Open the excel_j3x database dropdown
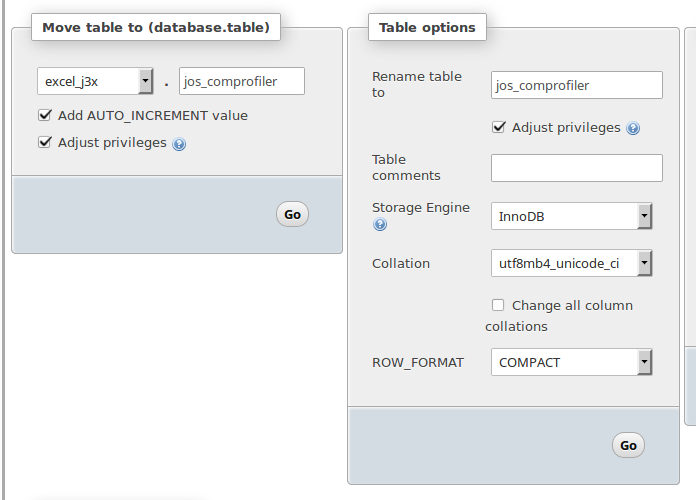696x500 pixels. (95, 81)
